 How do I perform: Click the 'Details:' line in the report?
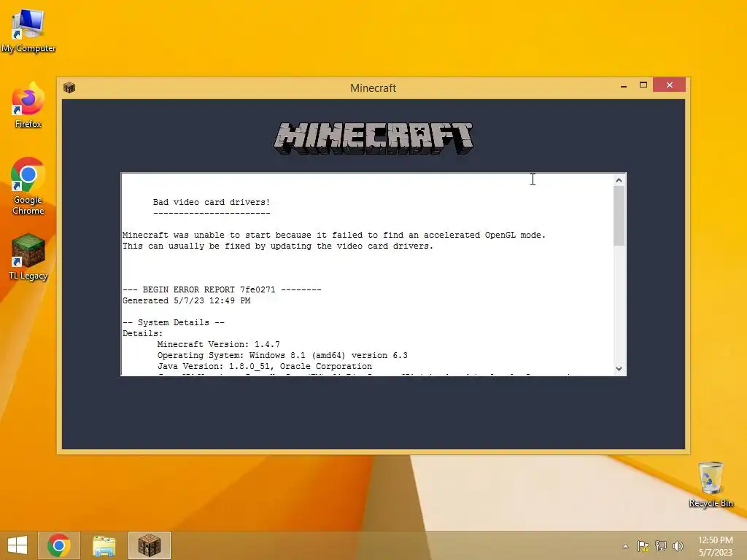pos(142,333)
